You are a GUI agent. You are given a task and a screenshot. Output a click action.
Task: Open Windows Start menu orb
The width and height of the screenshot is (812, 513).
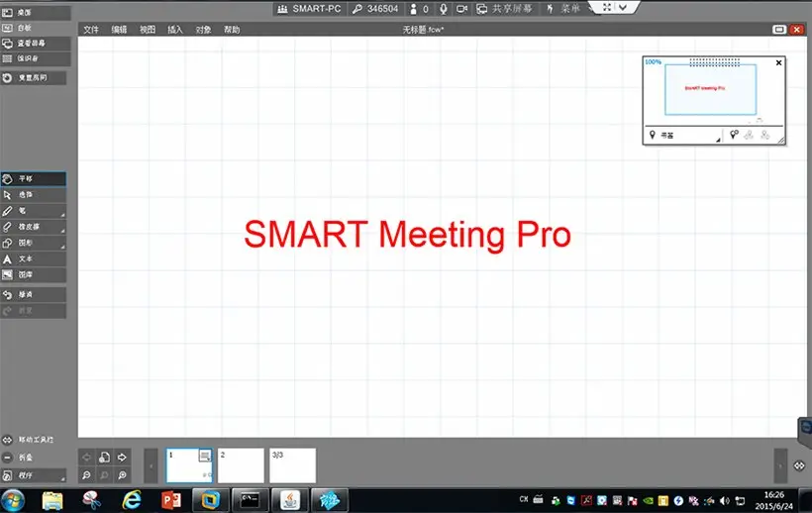pyautogui.click(x=13, y=500)
